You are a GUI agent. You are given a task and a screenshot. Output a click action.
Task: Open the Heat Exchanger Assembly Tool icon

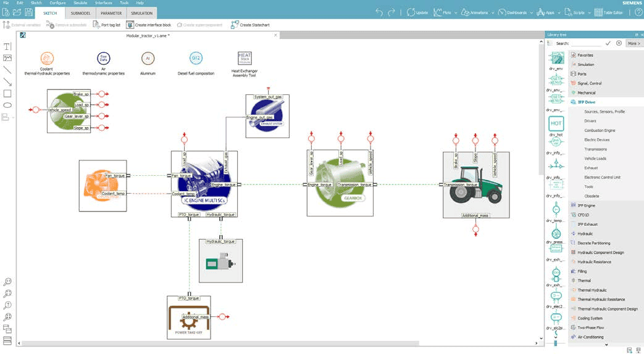(x=245, y=59)
